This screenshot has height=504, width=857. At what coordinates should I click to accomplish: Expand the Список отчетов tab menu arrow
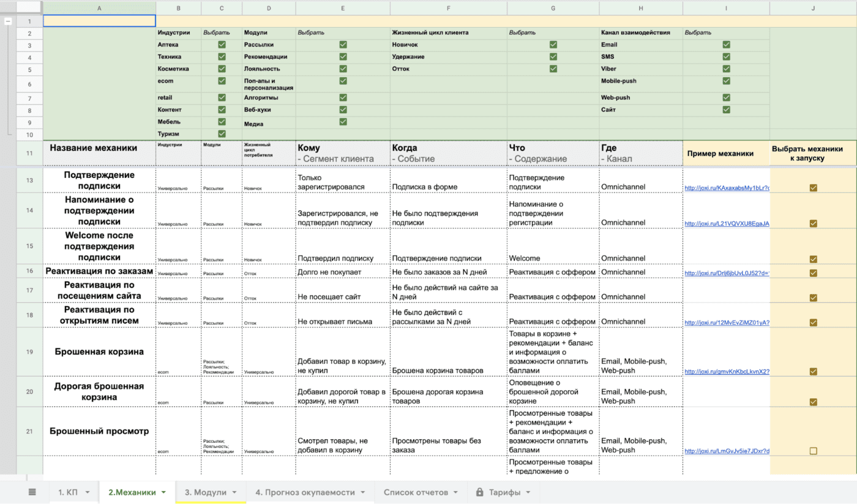click(x=455, y=492)
